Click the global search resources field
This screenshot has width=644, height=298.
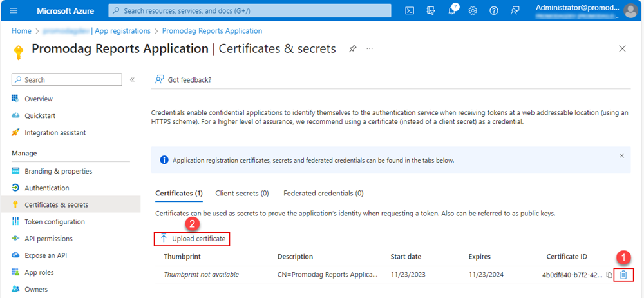pos(250,10)
